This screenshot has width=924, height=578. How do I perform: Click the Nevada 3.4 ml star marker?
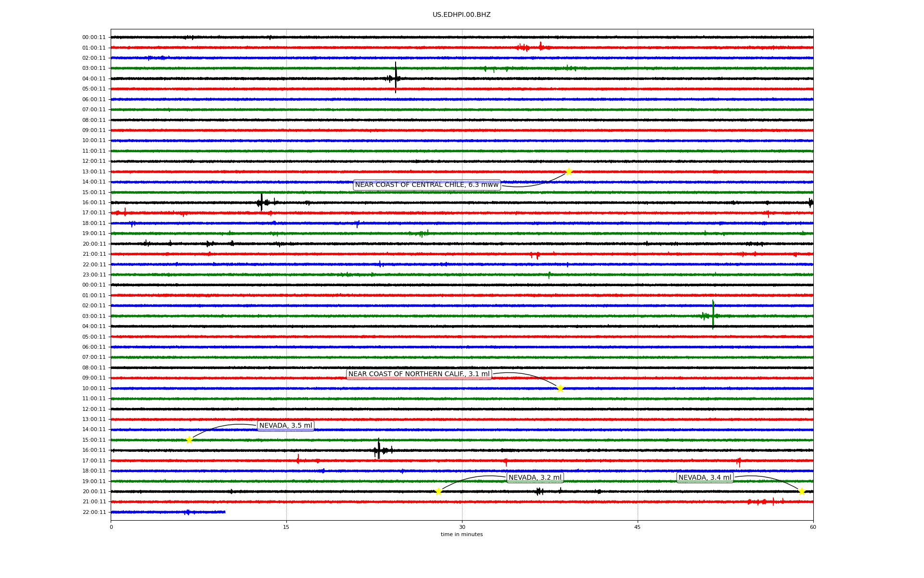pyautogui.click(x=802, y=491)
